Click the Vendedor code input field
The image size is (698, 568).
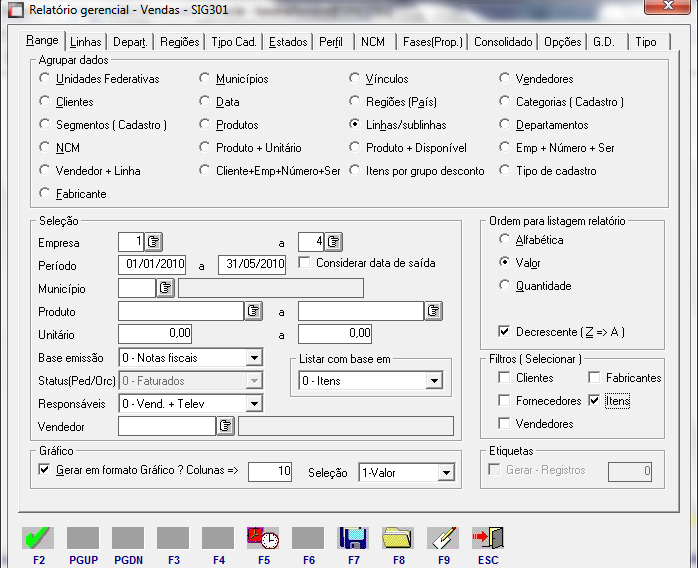pos(167,426)
